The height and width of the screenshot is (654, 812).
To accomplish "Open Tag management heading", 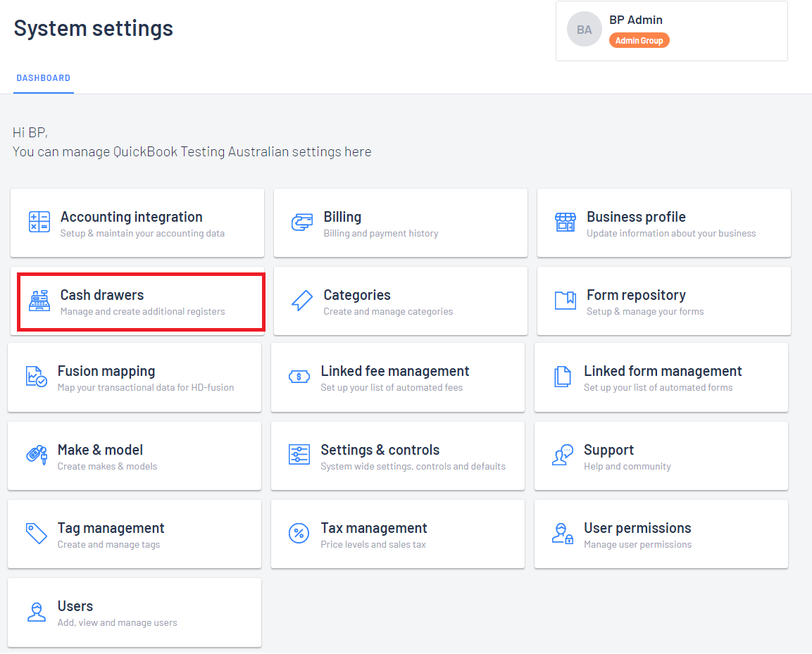I will click(111, 528).
